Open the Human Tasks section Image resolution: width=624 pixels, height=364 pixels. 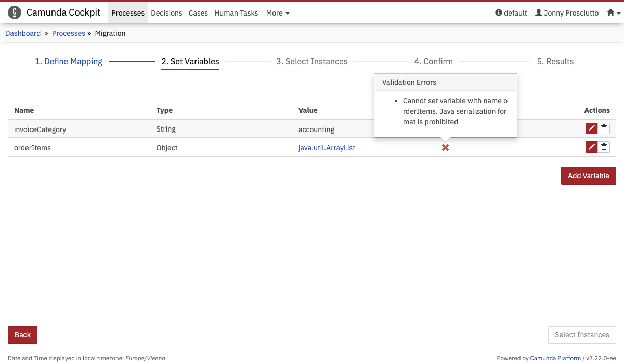click(x=236, y=13)
